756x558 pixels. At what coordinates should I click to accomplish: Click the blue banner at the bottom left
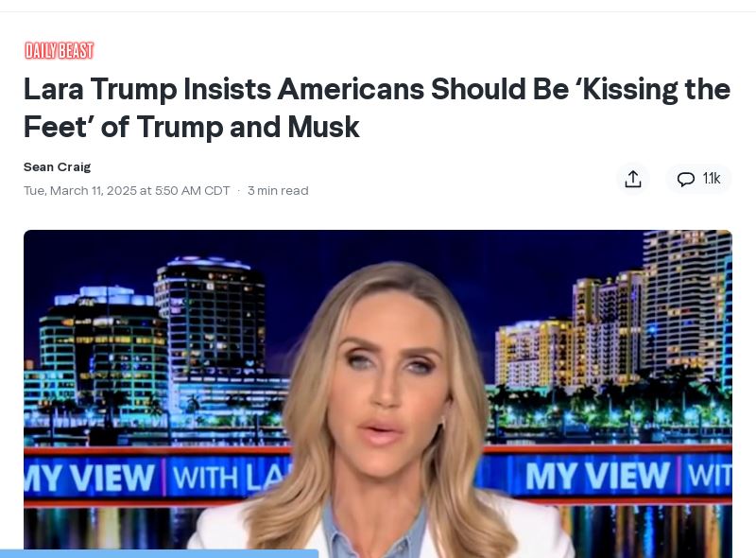159,553
